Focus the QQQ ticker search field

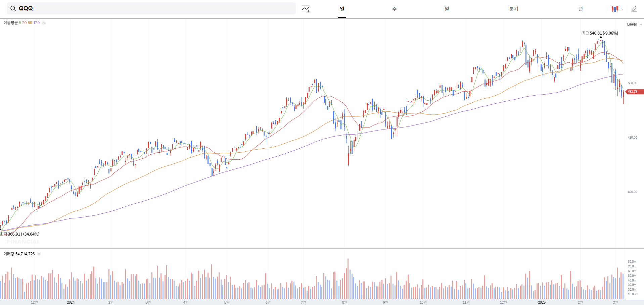click(x=151, y=8)
